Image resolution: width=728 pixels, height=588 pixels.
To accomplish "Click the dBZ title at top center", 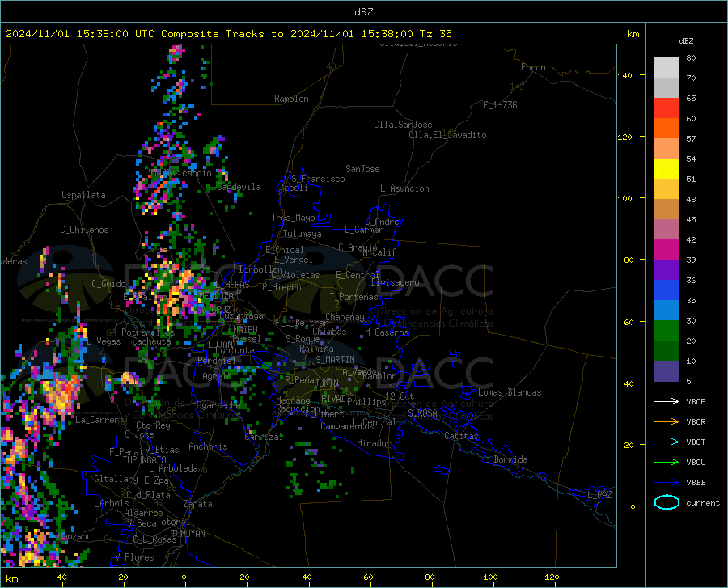I will click(363, 12).
